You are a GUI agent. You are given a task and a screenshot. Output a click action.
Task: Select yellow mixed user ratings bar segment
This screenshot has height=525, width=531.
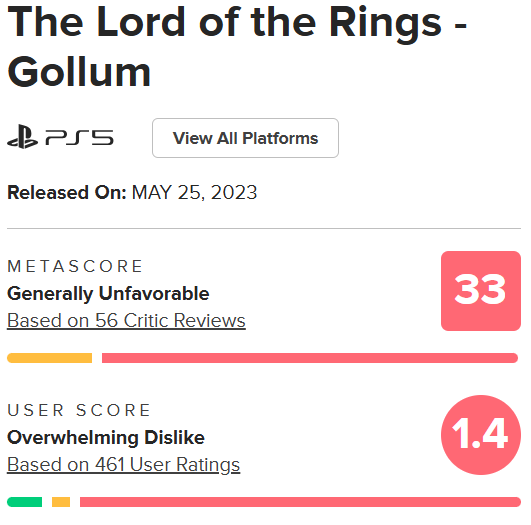pyautogui.click(x=61, y=502)
